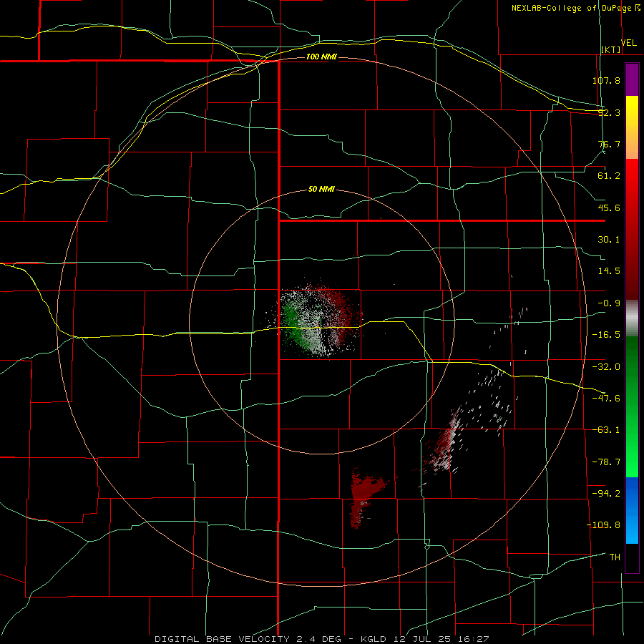Viewport: 644px width, 644px height.
Task: Click the VEL legend title
Action: [629, 43]
